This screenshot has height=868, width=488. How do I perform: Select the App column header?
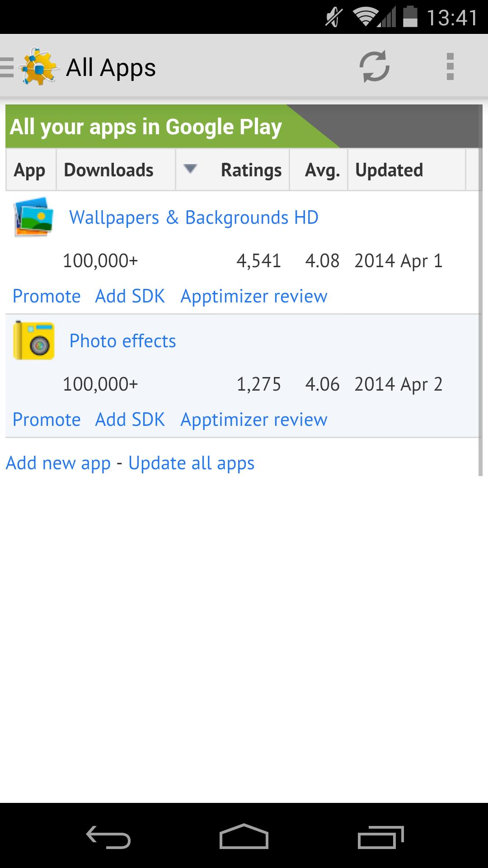point(29,170)
